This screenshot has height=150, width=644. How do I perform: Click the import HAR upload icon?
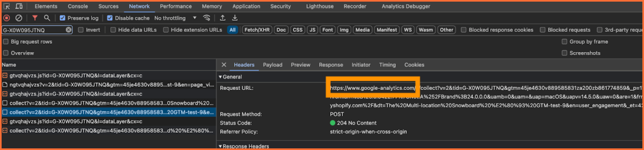pyautogui.click(x=222, y=18)
